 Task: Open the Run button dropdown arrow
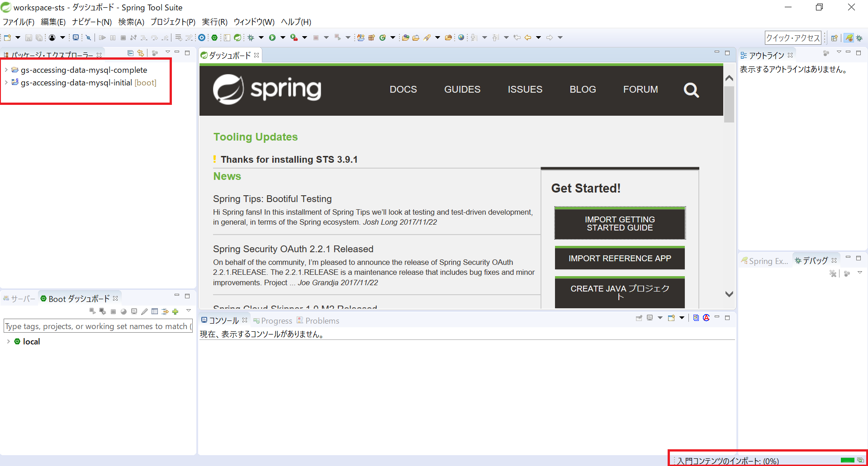[x=283, y=38]
